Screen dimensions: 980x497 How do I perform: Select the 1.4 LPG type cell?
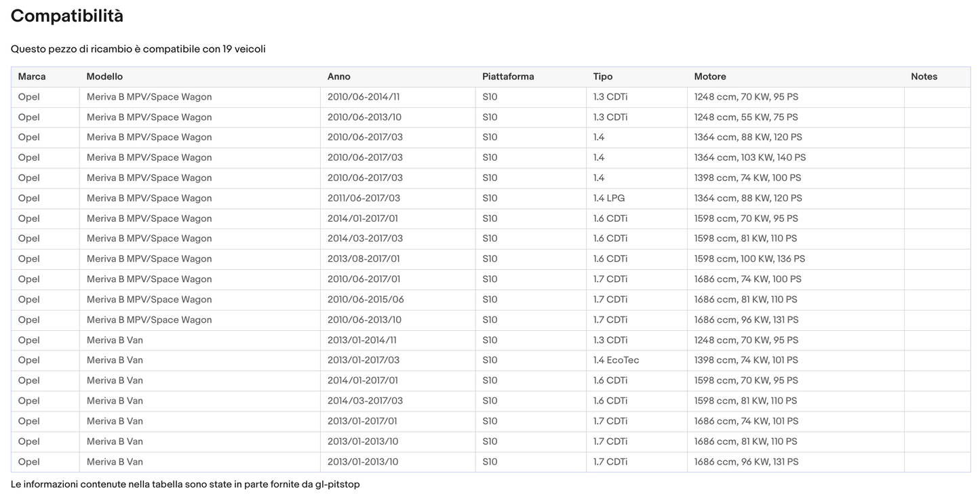click(x=608, y=198)
